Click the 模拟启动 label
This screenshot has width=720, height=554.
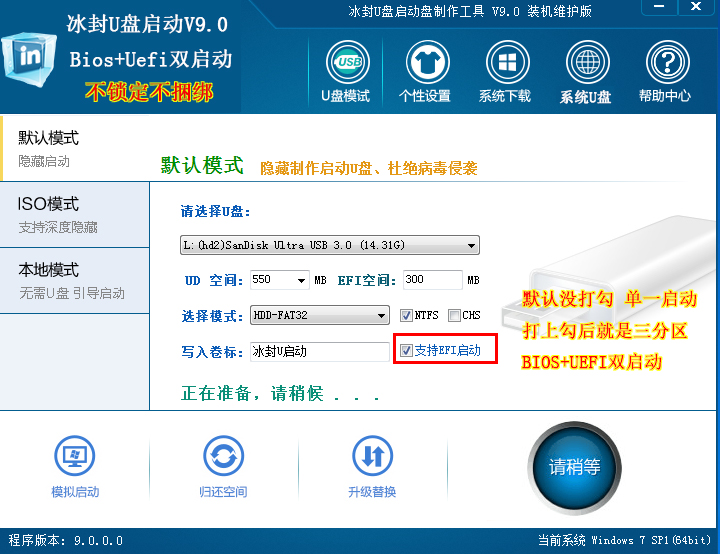click(x=75, y=492)
